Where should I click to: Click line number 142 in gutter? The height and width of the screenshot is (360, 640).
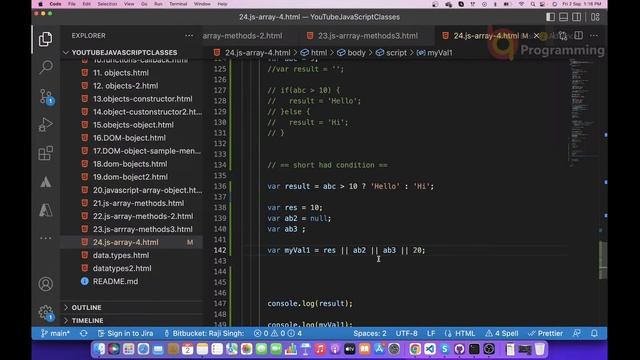(x=220, y=250)
